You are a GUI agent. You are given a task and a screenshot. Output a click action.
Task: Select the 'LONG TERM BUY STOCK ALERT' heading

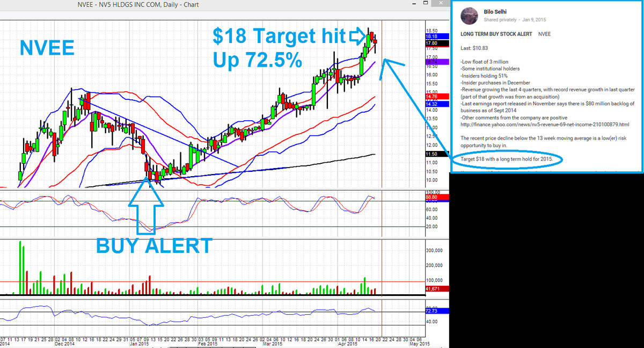click(x=496, y=34)
